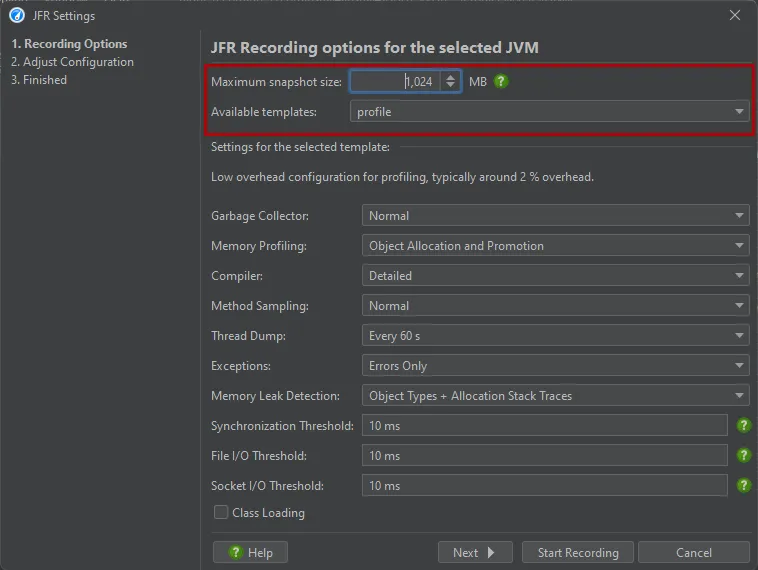The width and height of the screenshot is (758, 570).
Task: Click the Synchronization Threshold help icon
Action: coord(743,425)
